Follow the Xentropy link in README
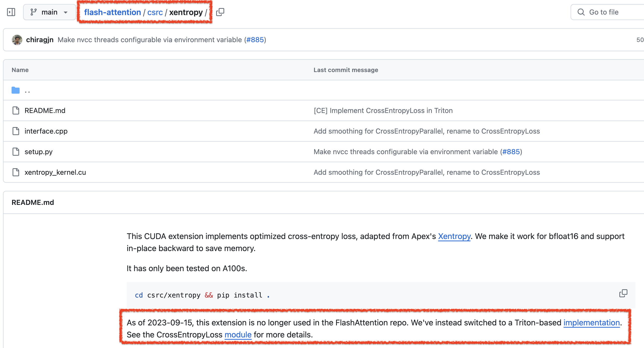This screenshot has height=348, width=644. [x=454, y=236]
